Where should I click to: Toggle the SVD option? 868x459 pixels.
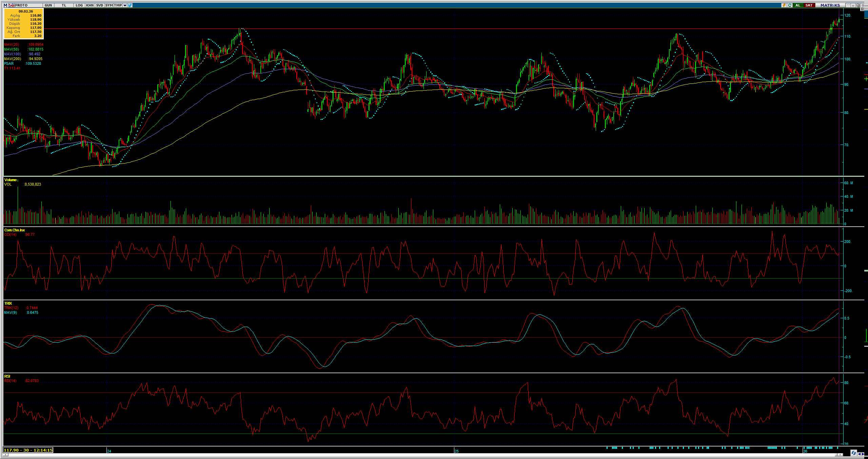click(x=99, y=5)
